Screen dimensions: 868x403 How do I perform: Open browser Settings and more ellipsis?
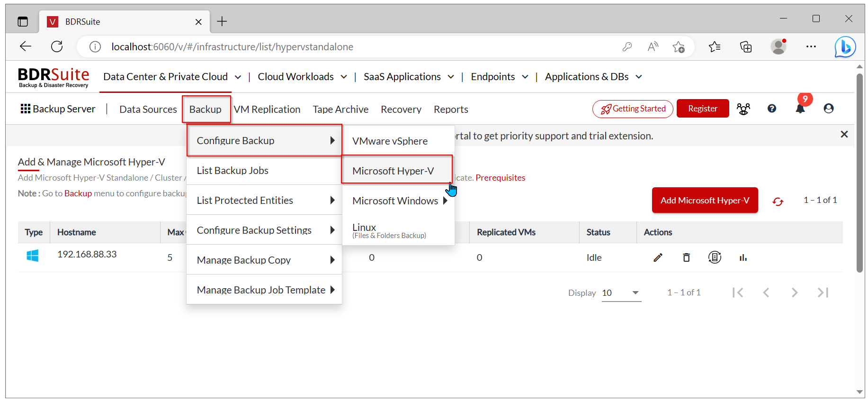[x=811, y=46]
